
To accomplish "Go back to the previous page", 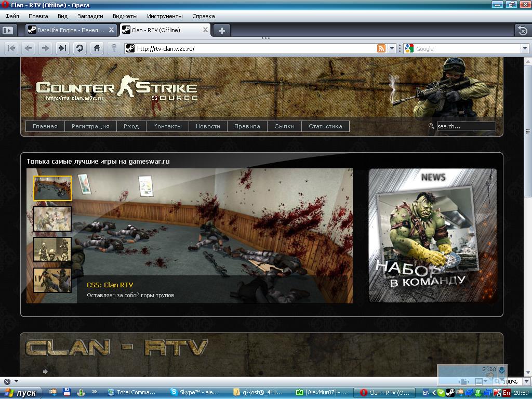I will pos(29,48).
